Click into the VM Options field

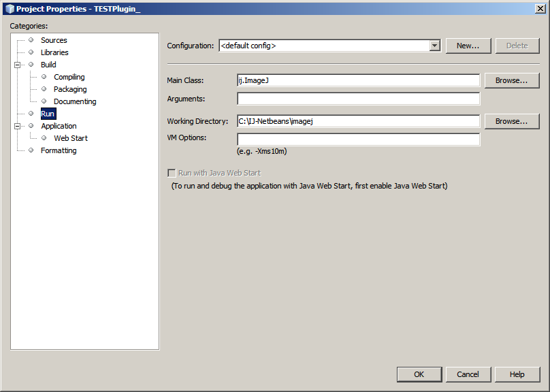(x=358, y=139)
